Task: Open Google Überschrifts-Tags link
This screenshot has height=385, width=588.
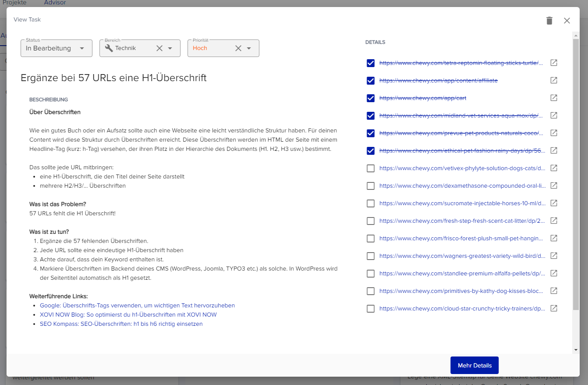Action: click(x=137, y=305)
